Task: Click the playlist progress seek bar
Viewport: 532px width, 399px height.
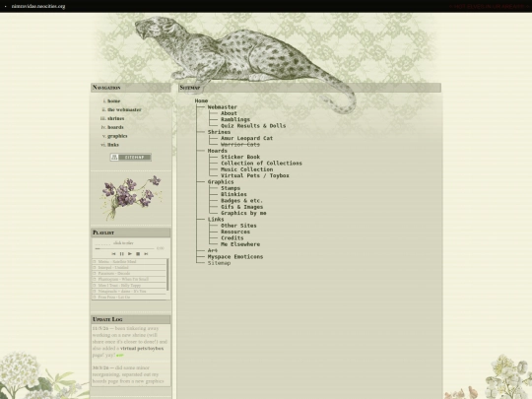Action: (124, 248)
